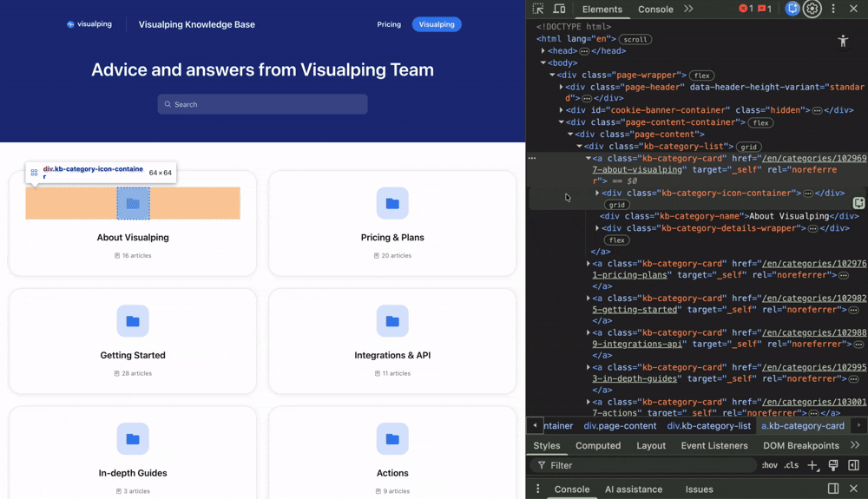The image size is (868, 499).
Task: Click the knowledge base Search field
Action: pos(262,104)
